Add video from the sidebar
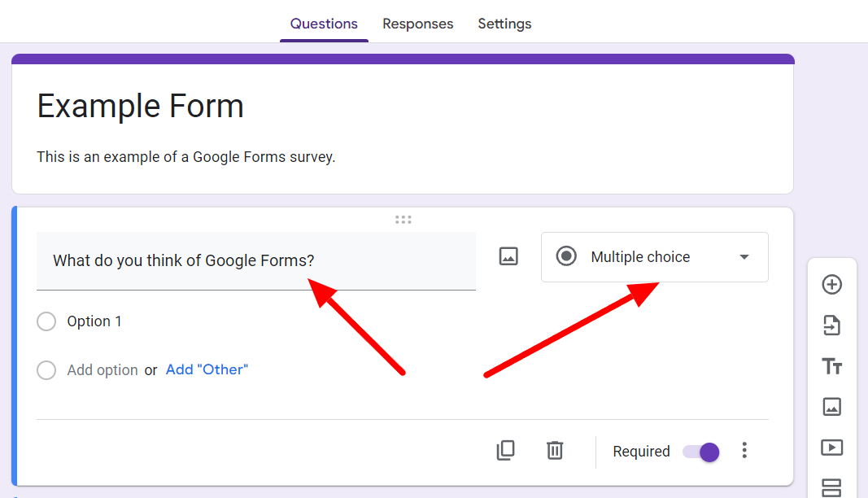Image resolution: width=868 pixels, height=498 pixels. coord(831,448)
